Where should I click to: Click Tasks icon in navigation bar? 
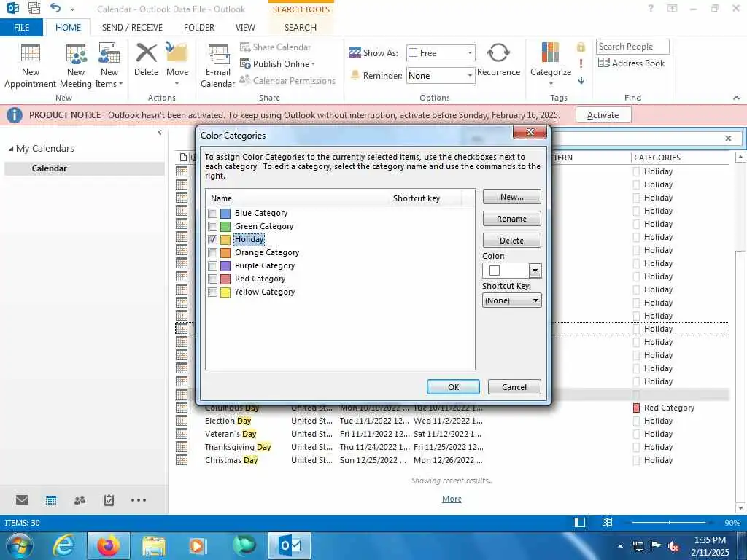(x=109, y=500)
